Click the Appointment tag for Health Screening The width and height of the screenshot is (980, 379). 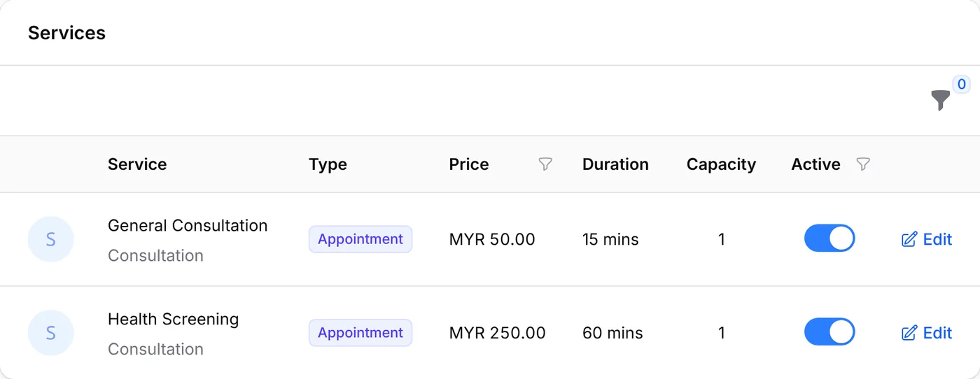pyautogui.click(x=360, y=333)
